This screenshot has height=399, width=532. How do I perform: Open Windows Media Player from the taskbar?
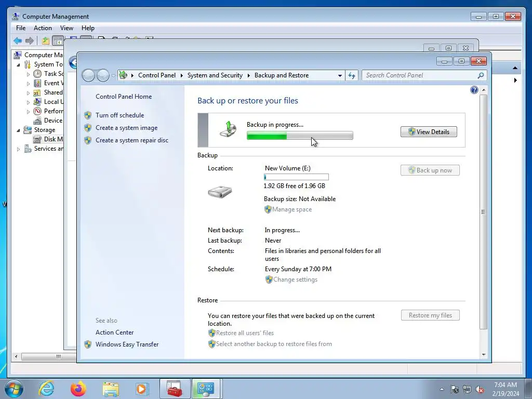(x=142, y=389)
